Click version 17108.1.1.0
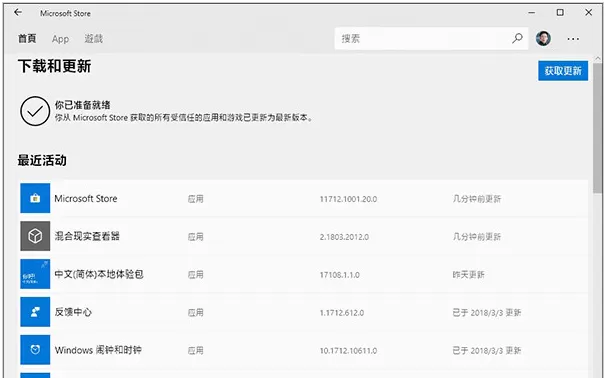The width and height of the screenshot is (606, 378). pos(339,275)
